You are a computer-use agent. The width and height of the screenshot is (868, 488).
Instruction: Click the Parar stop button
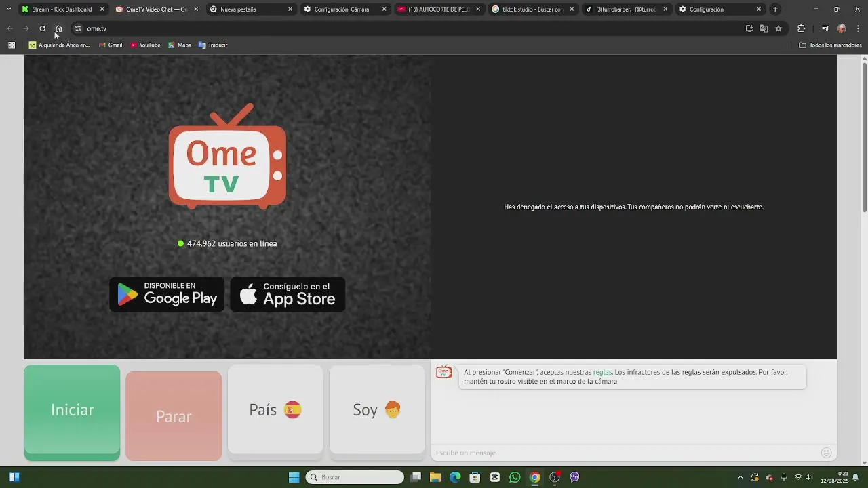pyautogui.click(x=174, y=416)
